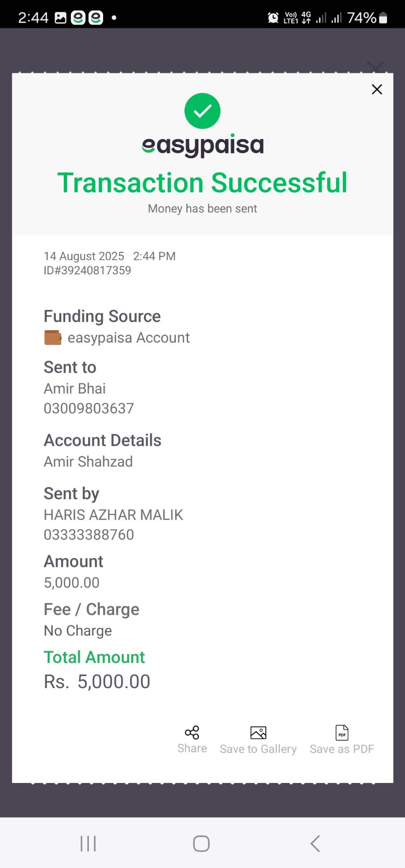Tap sender phone number 03333388760
The image size is (405, 868).
89,535
